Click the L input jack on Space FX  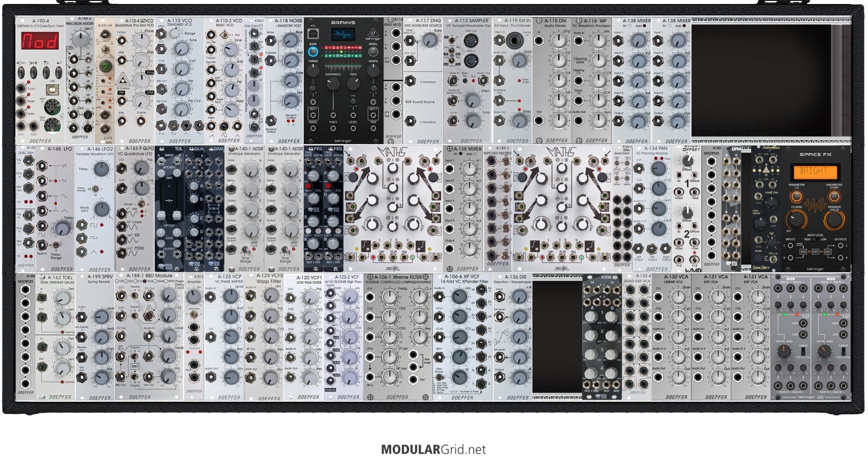click(790, 245)
